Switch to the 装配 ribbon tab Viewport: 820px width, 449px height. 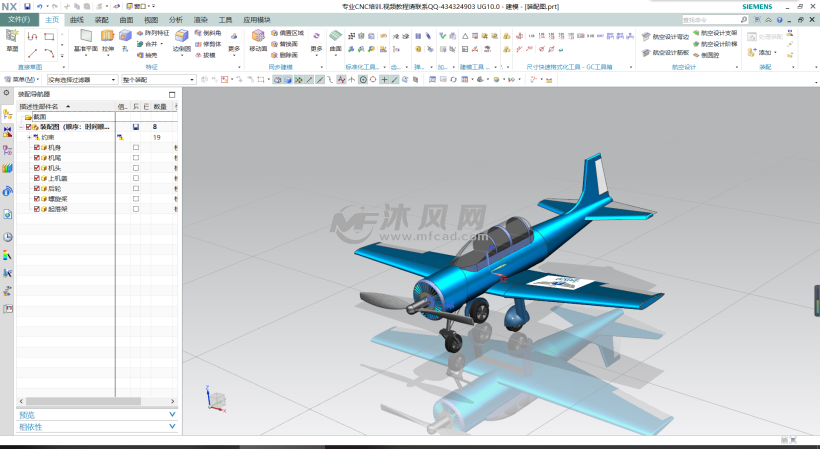[x=101, y=19]
